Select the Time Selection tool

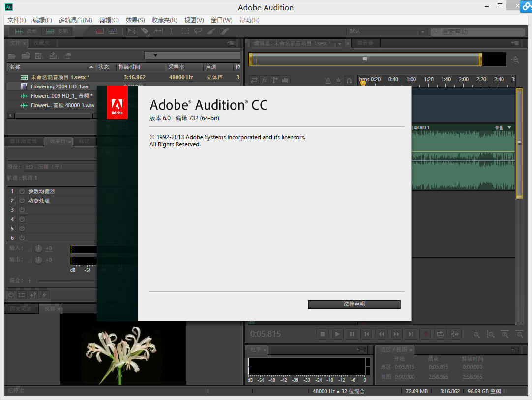click(x=172, y=31)
